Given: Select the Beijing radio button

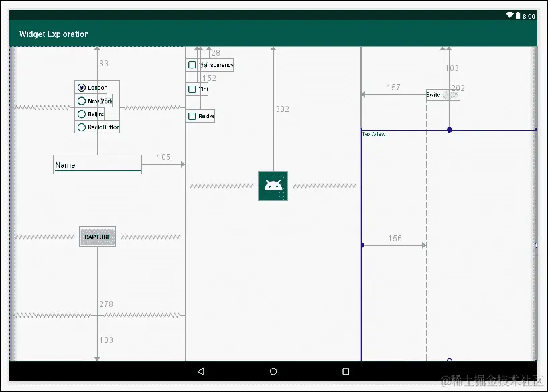Looking at the screenshot, I should (x=90, y=114).
